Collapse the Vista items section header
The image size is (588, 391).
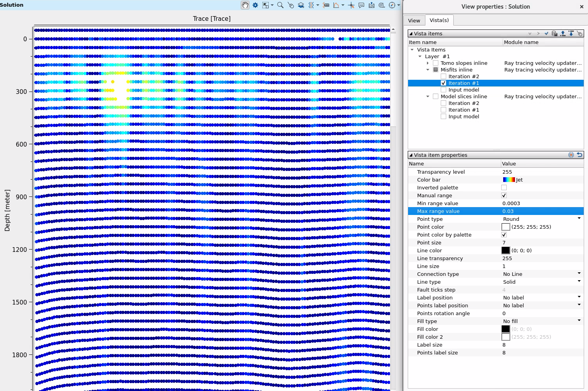[x=411, y=34]
